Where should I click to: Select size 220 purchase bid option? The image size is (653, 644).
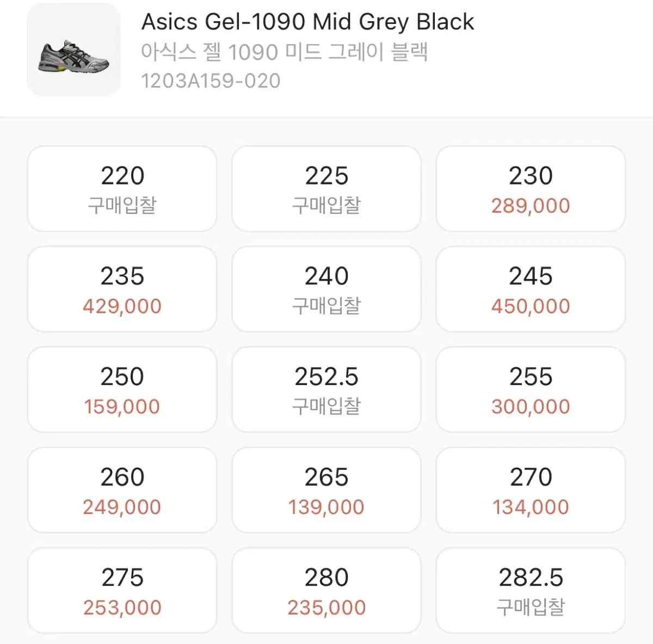[x=122, y=189]
